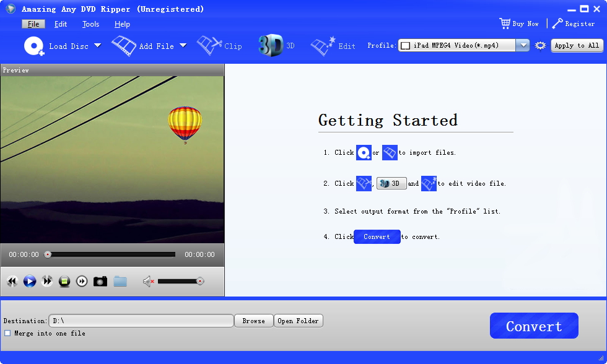Open profile settings via the gear icon

[x=538, y=45]
